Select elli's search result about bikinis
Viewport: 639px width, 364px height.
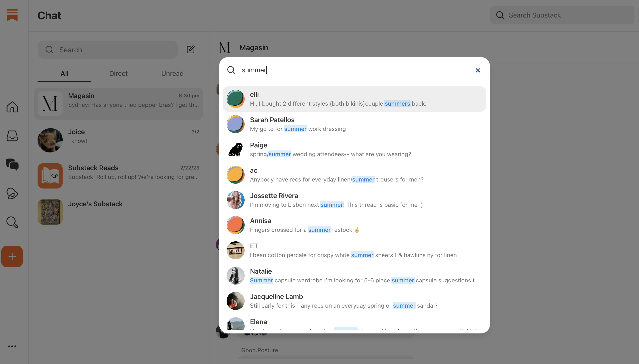click(354, 99)
